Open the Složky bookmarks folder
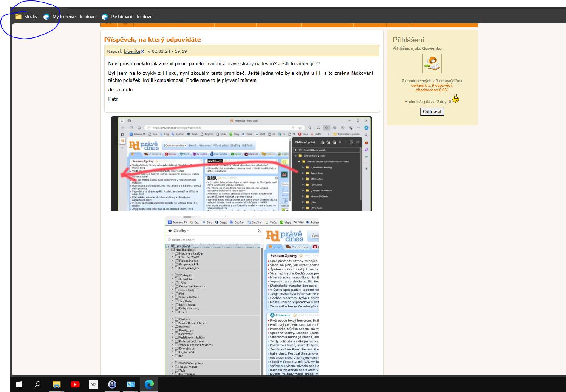Screen dimensions: 566x392 26,17
